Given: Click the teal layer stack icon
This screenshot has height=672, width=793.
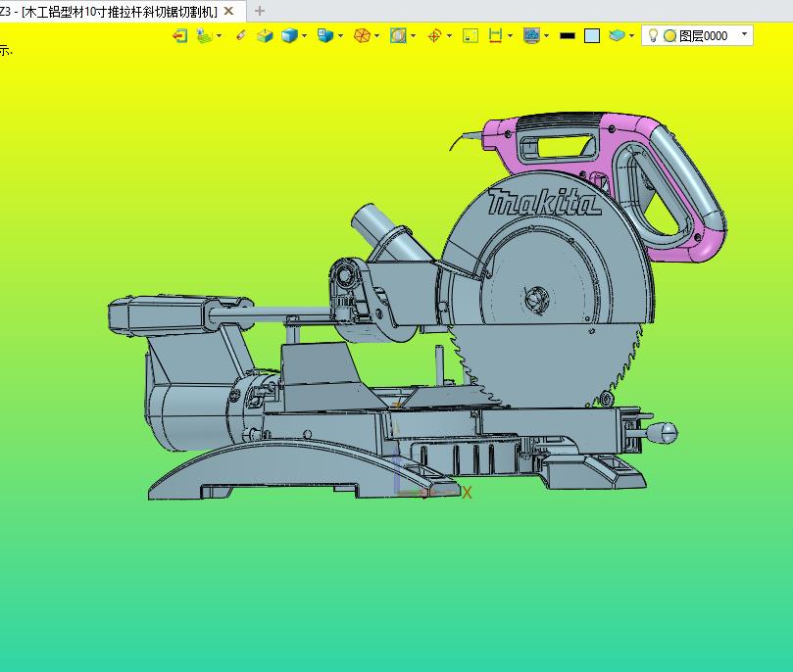Looking at the screenshot, I should [617, 35].
